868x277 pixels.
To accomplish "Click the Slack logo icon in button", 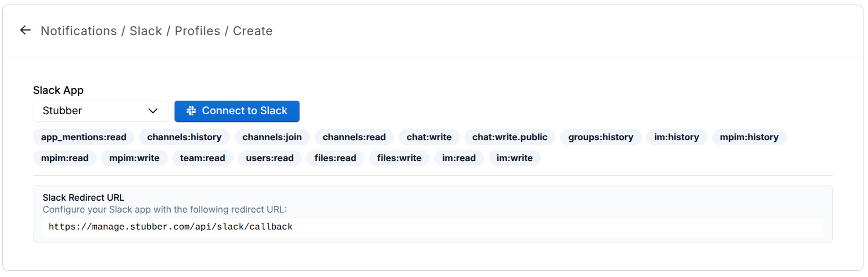I will click(x=191, y=111).
